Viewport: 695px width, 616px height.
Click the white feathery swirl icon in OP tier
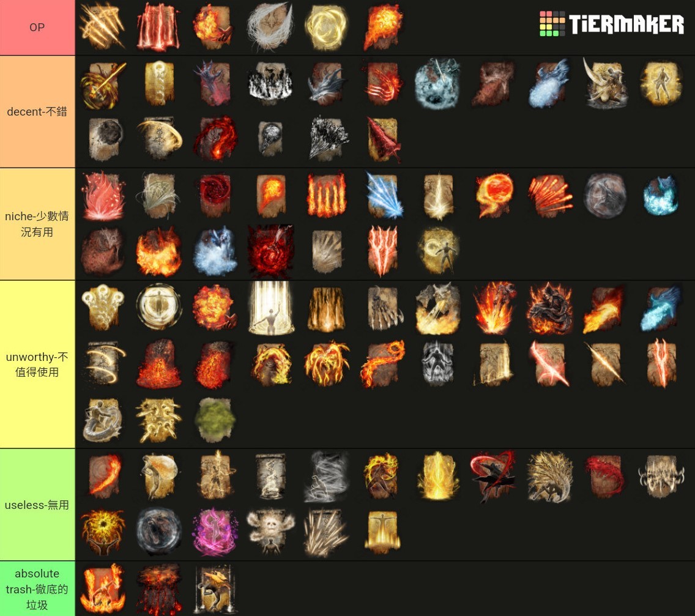click(270, 26)
